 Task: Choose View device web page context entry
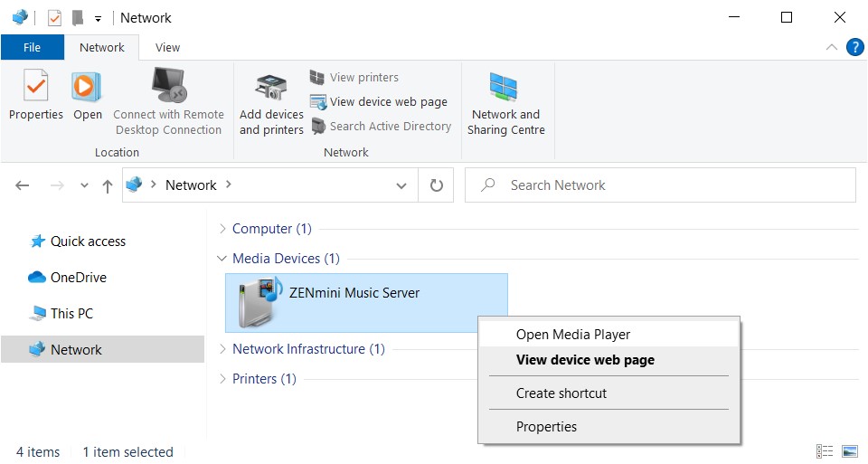(609, 360)
